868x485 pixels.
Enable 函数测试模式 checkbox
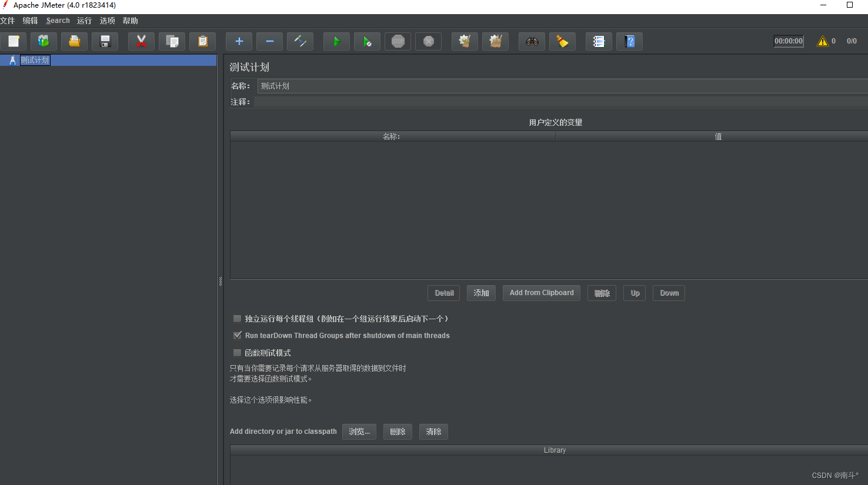pyautogui.click(x=237, y=353)
